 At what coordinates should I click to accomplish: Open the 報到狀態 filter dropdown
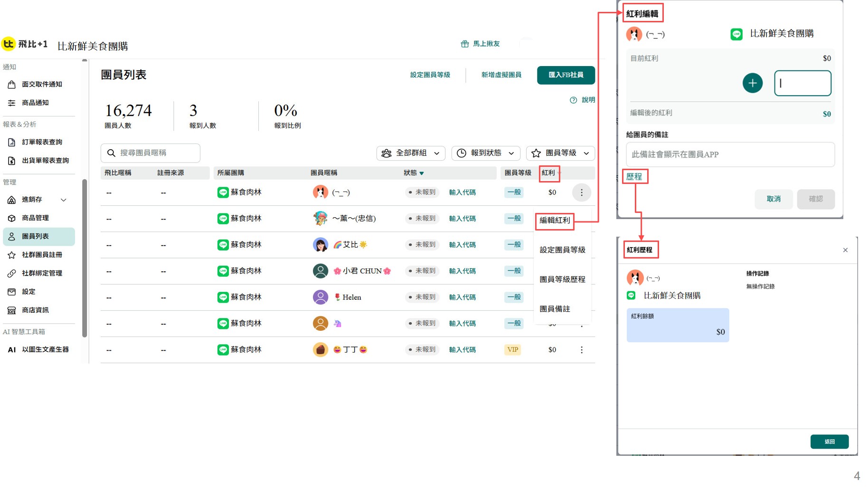click(485, 153)
